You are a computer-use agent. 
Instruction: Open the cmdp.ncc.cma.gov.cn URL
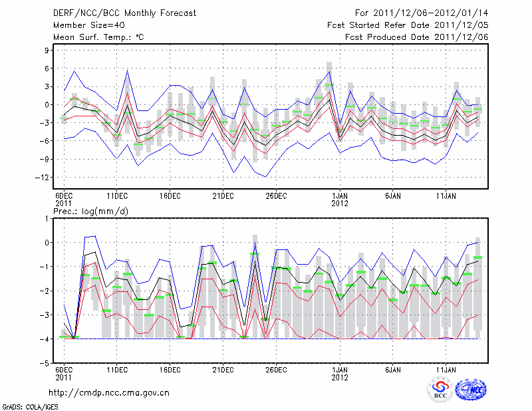(109, 392)
